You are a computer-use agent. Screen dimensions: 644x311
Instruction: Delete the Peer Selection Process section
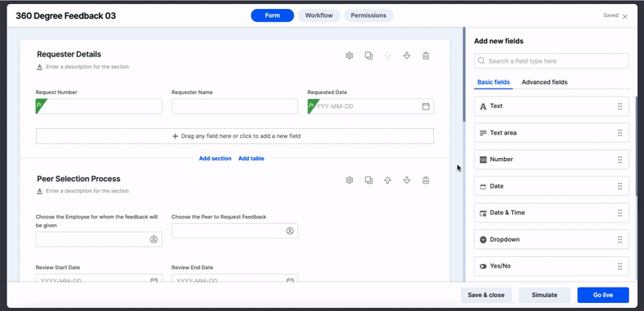pos(426,180)
